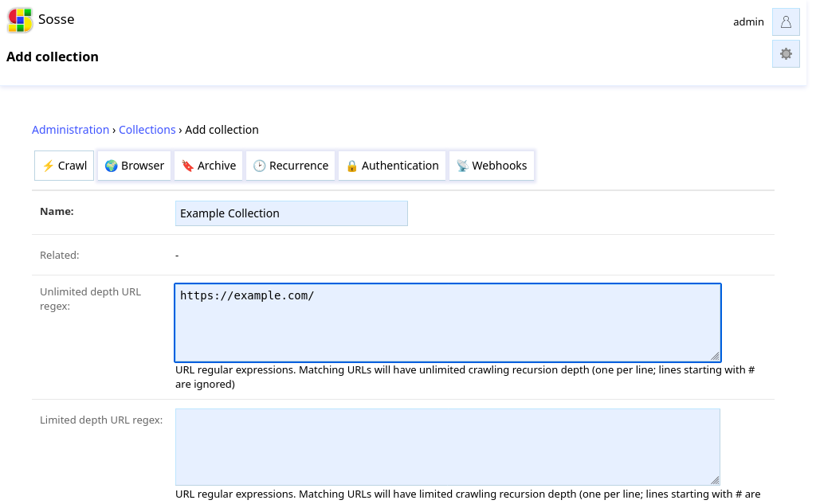Click the admin username text
This screenshot has width=816, height=504.
[x=748, y=21]
